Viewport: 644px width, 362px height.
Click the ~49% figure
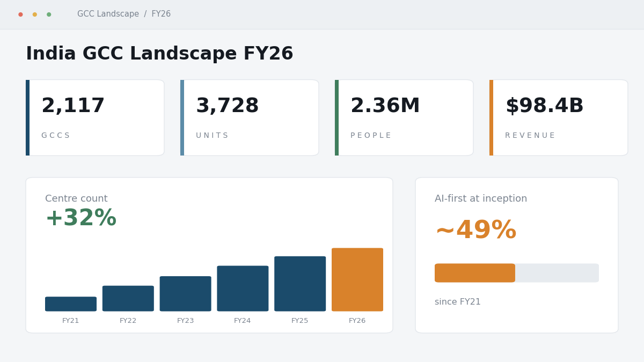pyautogui.click(x=475, y=231)
